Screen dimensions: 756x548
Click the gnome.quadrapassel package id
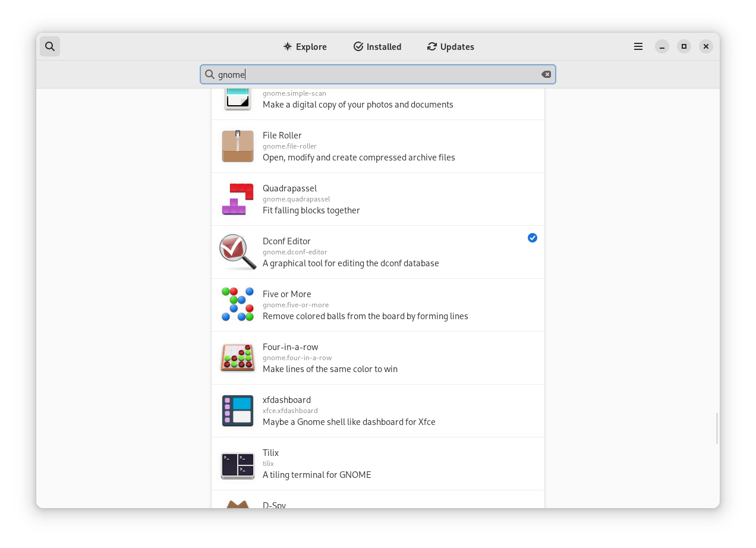coord(296,199)
